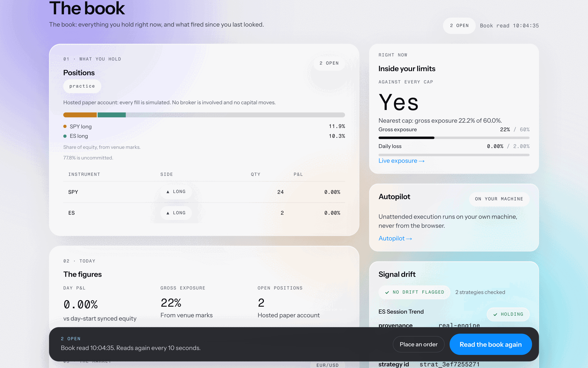The image size is (588, 368).
Task: Click the 0.00% P&L in SPY row
Action: pyautogui.click(x=332, y=192)
